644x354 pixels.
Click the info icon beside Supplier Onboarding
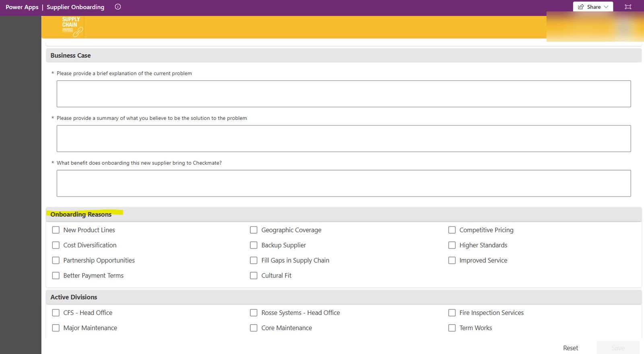click(x=118, y=7)
